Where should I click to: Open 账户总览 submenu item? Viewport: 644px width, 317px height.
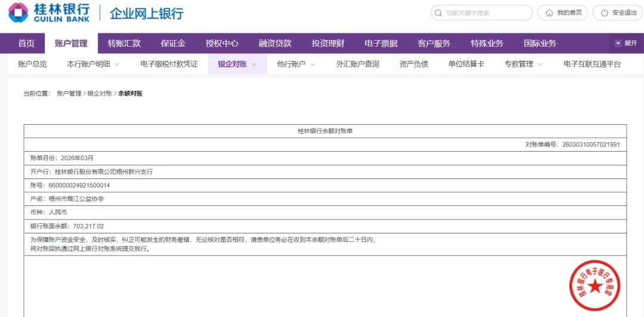pyautogui.click(x=32, y=64)
